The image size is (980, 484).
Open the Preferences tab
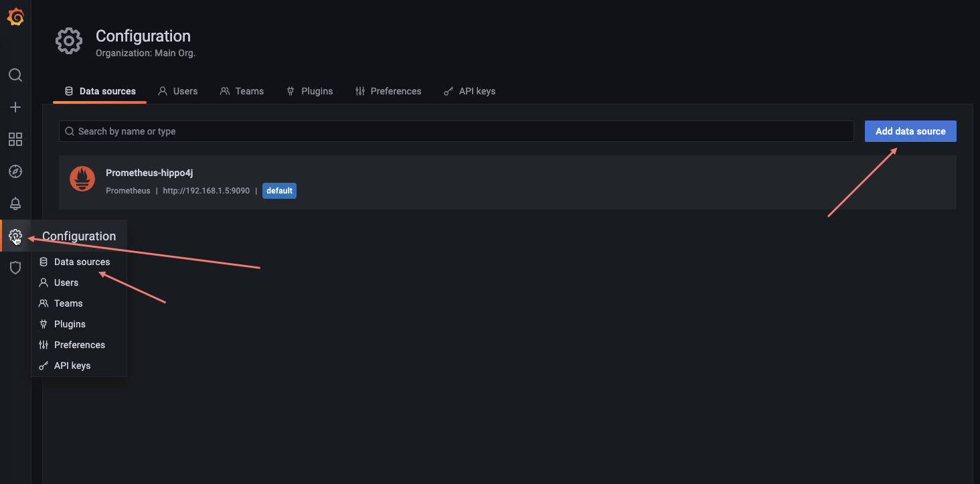pos(388,91)
